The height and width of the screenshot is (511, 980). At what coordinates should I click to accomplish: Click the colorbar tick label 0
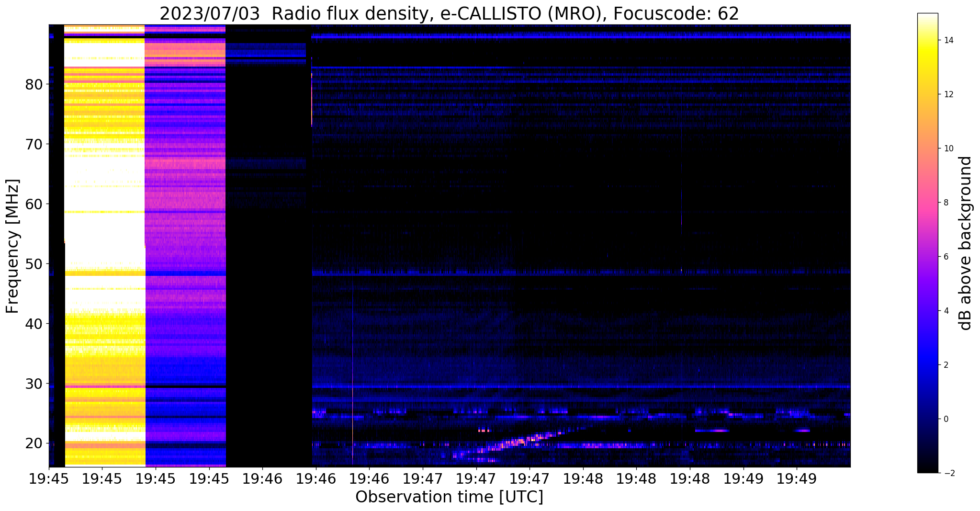click(x=946, y=419)
